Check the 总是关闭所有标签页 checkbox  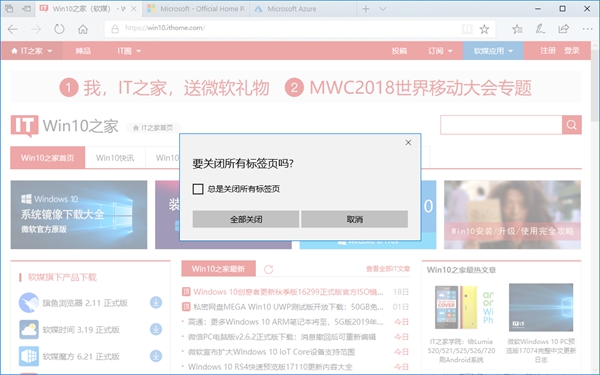(x=198, y=189)
